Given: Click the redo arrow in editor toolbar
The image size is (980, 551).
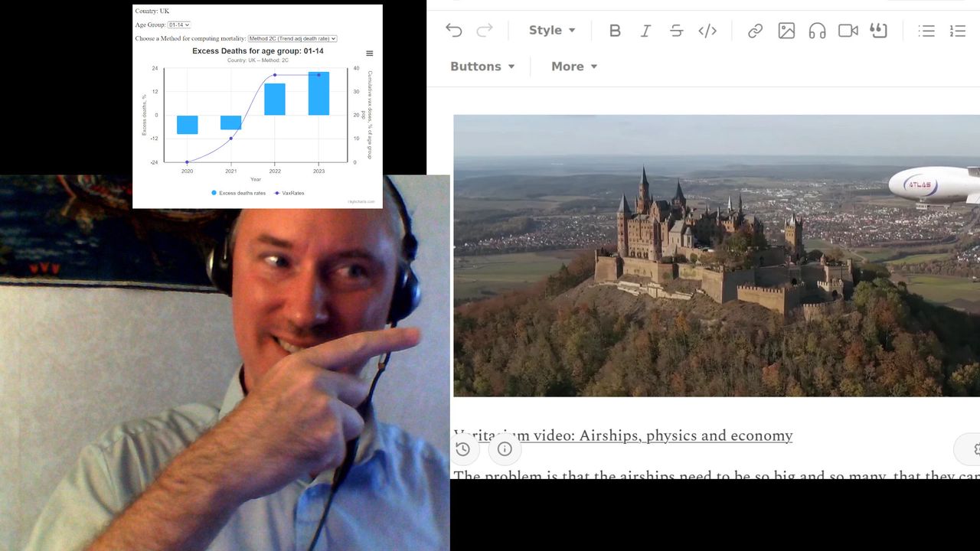Looking at the screenshot, I should coord(485,31).
